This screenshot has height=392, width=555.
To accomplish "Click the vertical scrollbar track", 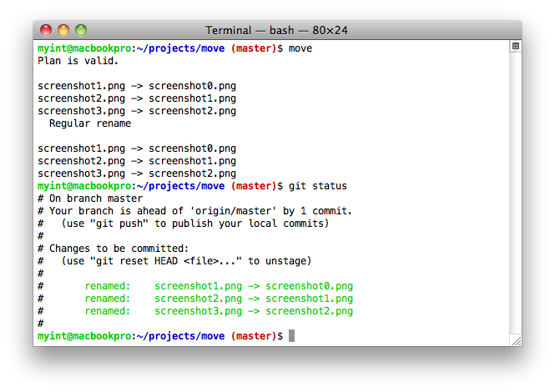I will [516, 193].
